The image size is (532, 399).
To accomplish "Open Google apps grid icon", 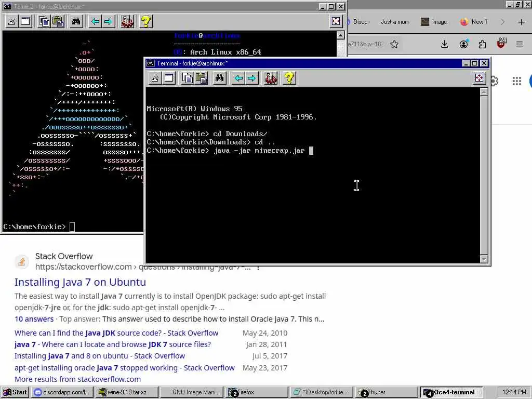I will point(517,81).
